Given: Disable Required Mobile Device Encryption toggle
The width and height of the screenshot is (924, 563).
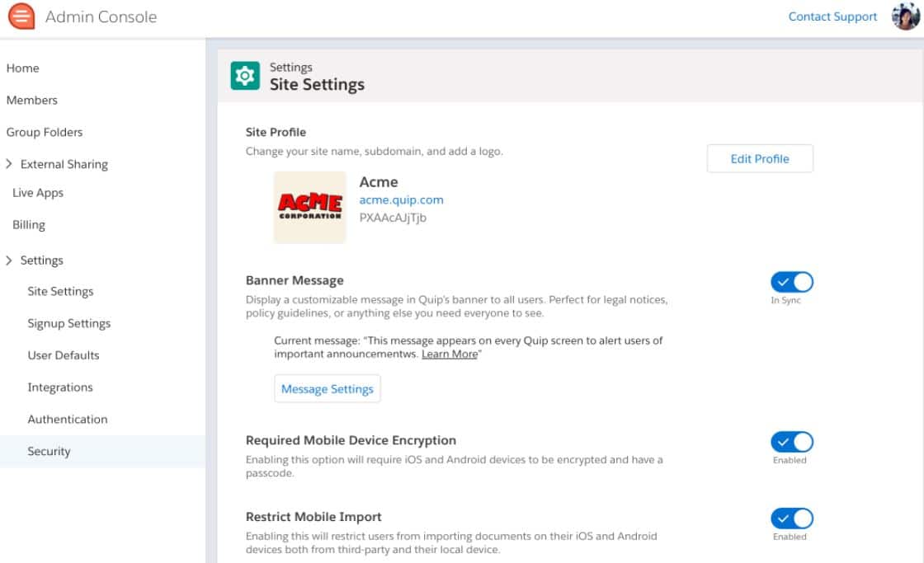Looking at the screenshot, I should [791, 442].
